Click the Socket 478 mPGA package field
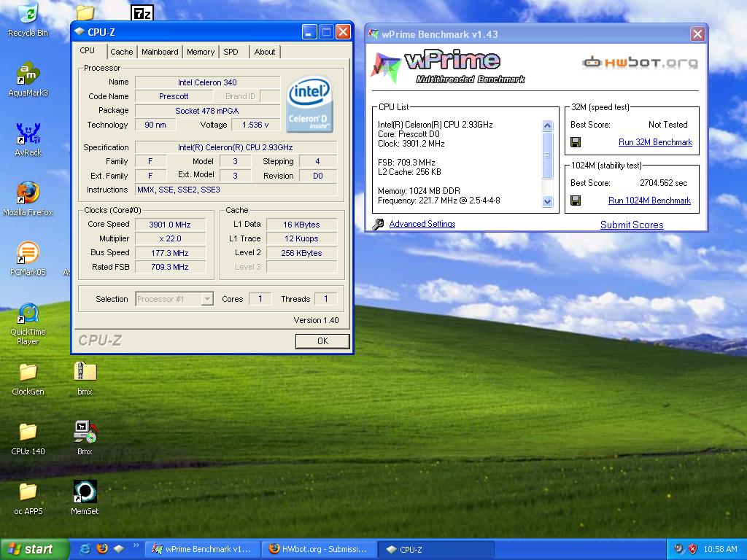 coord(207,111)
